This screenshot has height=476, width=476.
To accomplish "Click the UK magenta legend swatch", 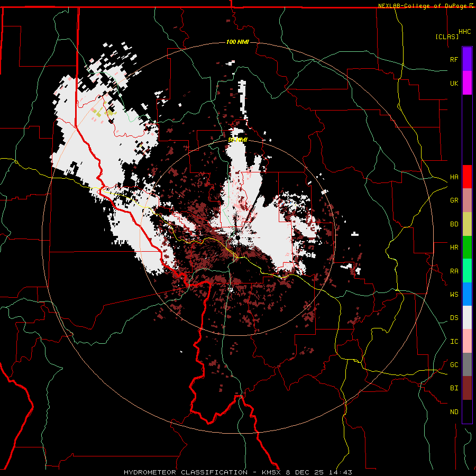I will click(x=467, y=83).
